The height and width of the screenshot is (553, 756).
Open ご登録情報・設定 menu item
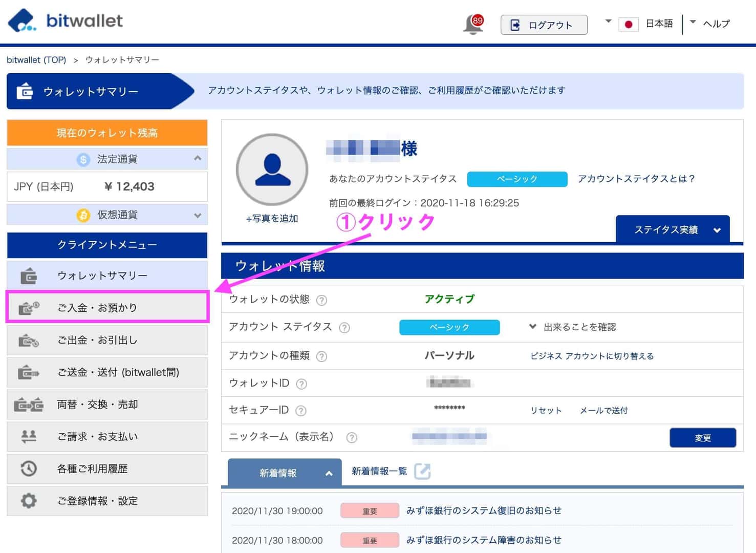[x=107, y=501]
